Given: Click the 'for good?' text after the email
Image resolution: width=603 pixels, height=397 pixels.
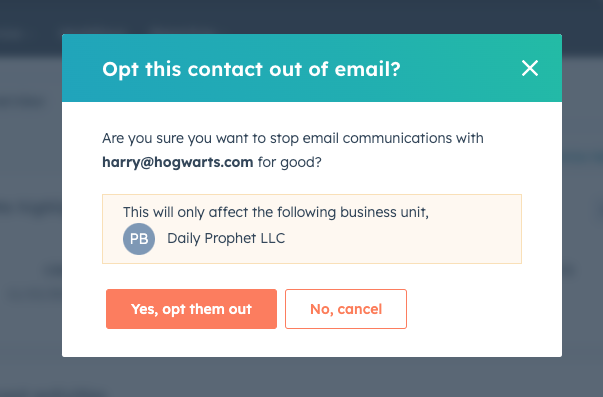Looking at the screenshot, I should tap(290, 162).
